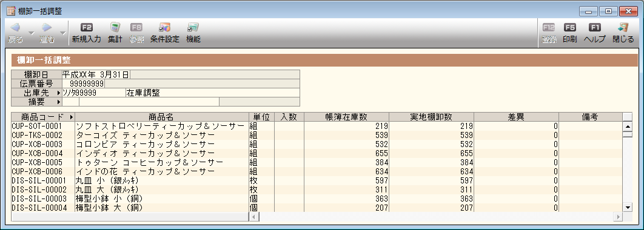Click product name インドの花 ティーカップ＆ソーサー
The image size is (644, 230).
tap(146, 171)
